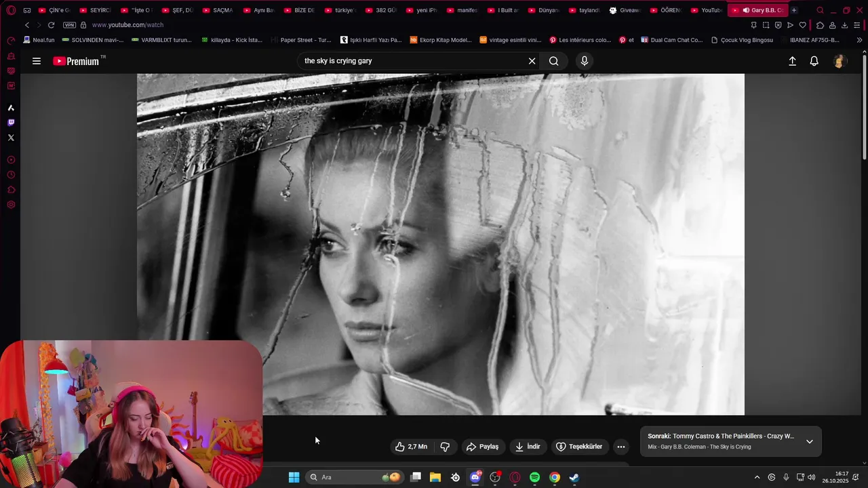Mute the Gary B.B. Coleman tab speaker
868x488 pixels.
click(746, 10)
